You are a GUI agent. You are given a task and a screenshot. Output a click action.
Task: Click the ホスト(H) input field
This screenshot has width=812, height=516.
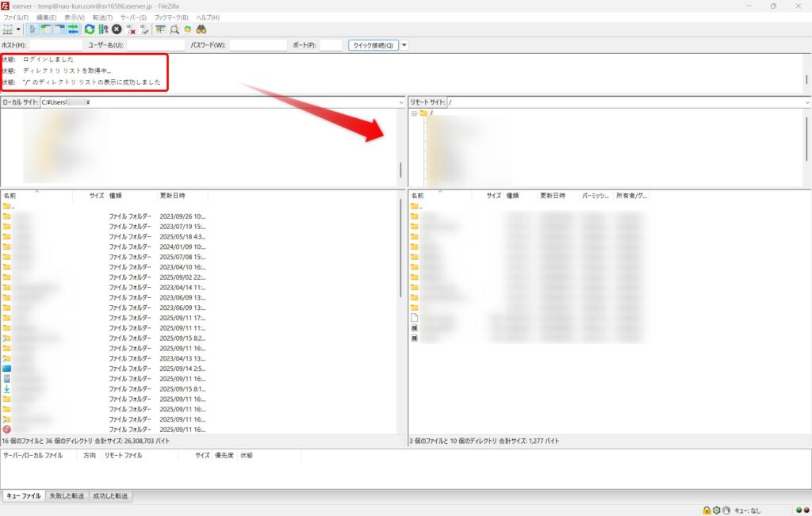pyautogui.click(x=55, y=45)
